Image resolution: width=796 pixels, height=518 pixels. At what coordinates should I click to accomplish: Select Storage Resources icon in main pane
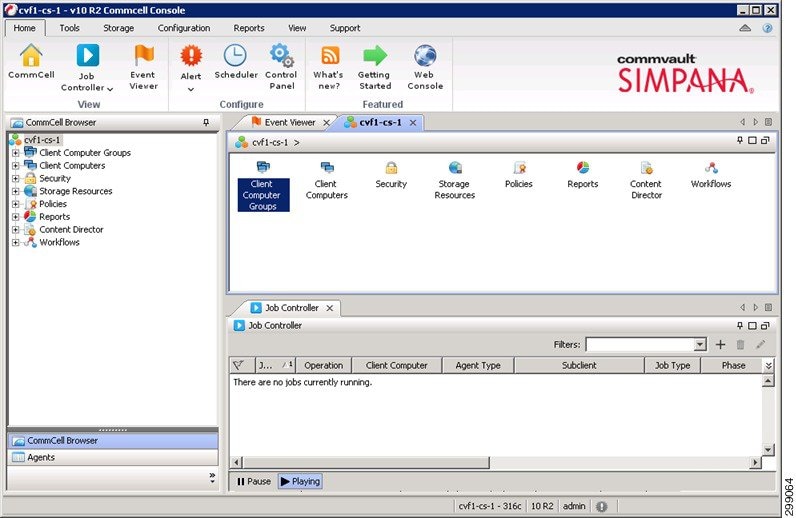click(x=455, y=167)
